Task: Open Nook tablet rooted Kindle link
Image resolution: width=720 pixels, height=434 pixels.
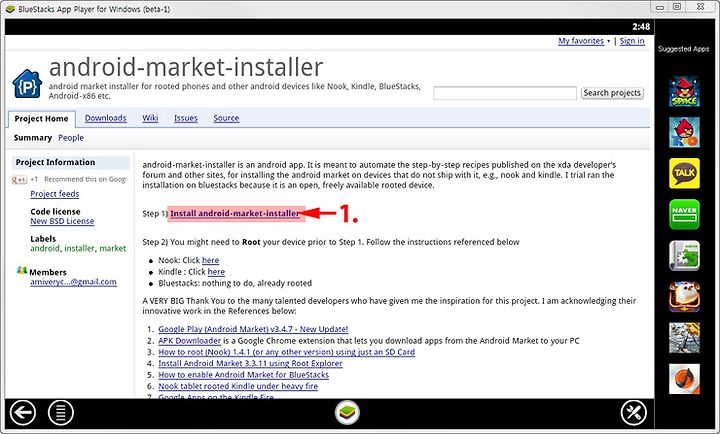Action: pyautogui.click(x=238, y=386)
